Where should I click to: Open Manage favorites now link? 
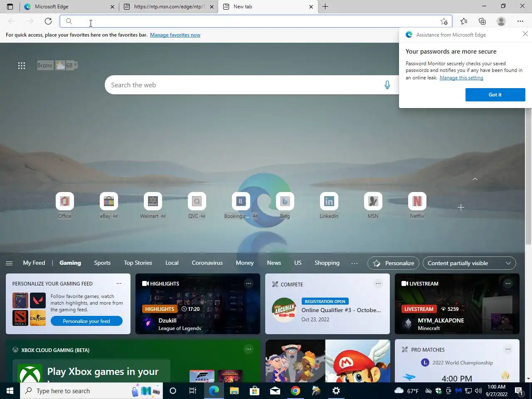coord(175,35)
